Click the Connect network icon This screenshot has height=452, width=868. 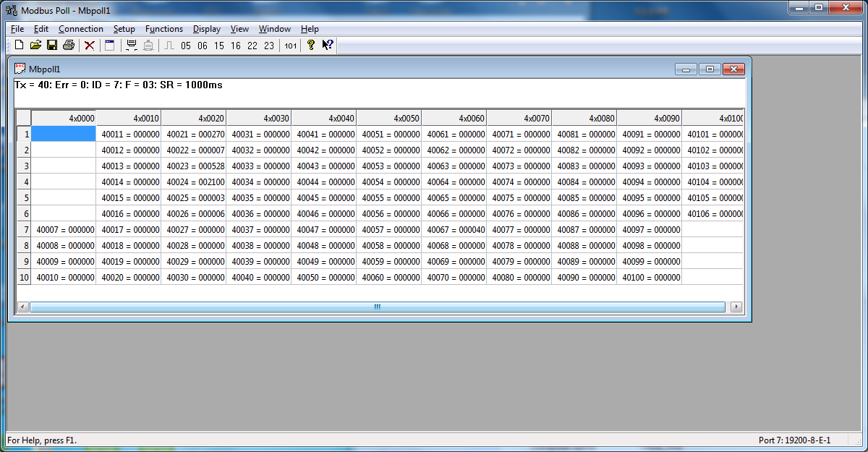click(x=132, y=46)
